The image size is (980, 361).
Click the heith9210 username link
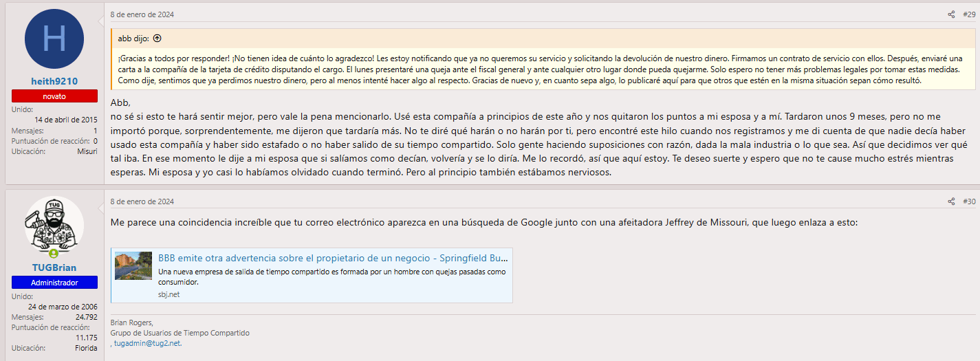point(54,81)
